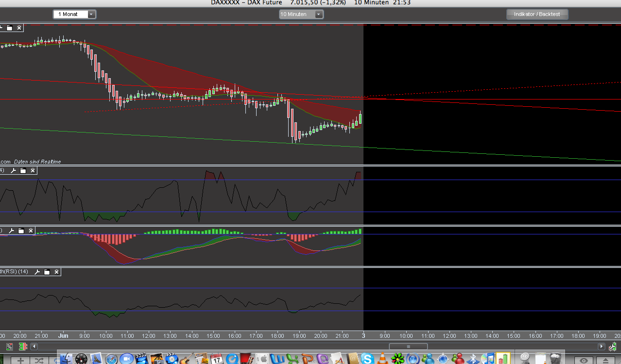Click the plus button in bottom bar
The image size is (621, 364).
[20, 361]
